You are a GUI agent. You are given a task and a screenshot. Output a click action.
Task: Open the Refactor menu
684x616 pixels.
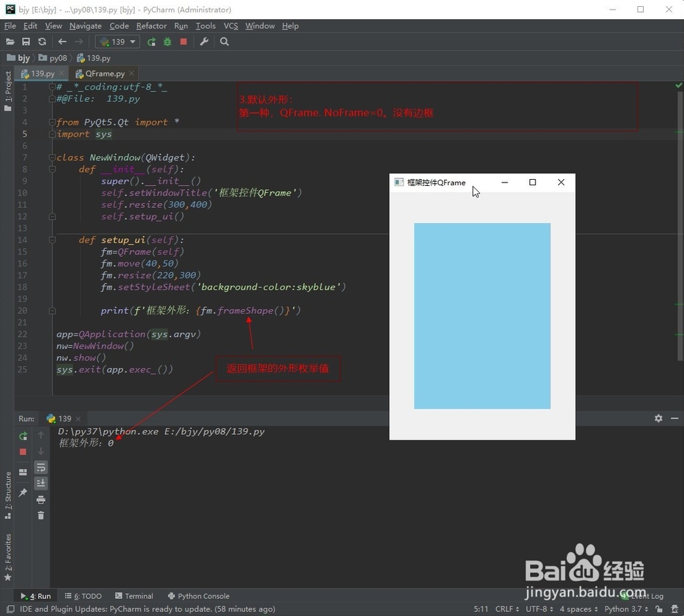tap(151, 26)
